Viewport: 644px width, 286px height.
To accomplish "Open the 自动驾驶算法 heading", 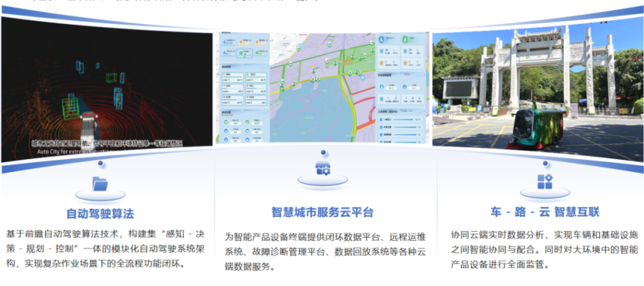I will pyautogui.click(x=100, y=214).
